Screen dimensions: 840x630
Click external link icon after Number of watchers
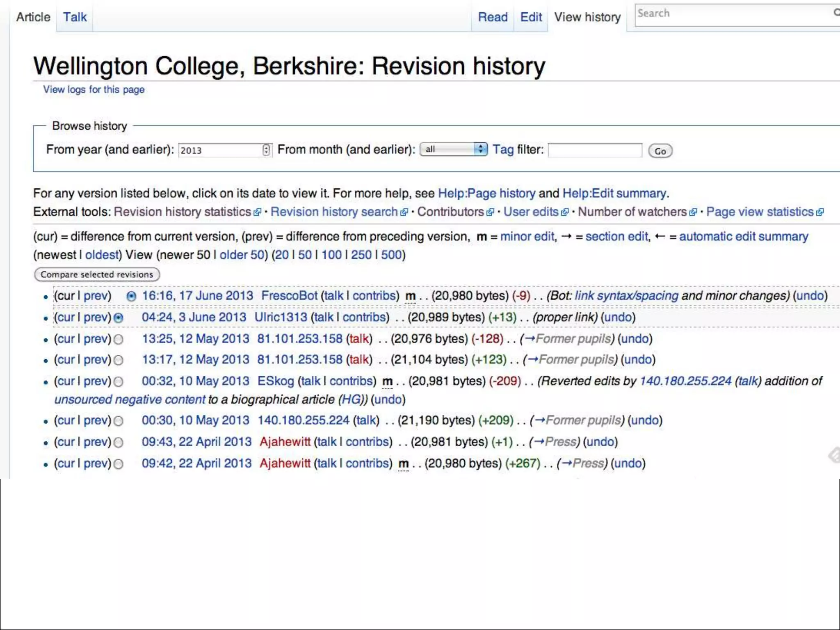pyautogui.click(x=693, y=212)
